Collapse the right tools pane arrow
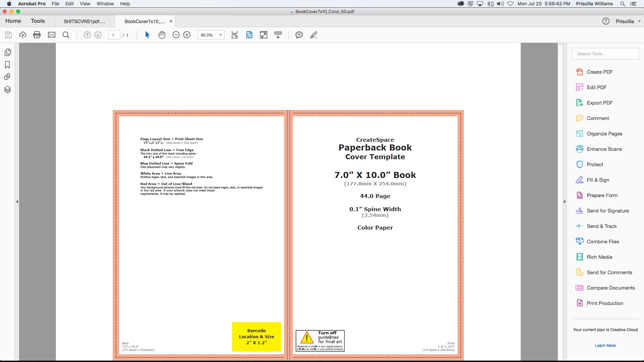 [565, 201]
